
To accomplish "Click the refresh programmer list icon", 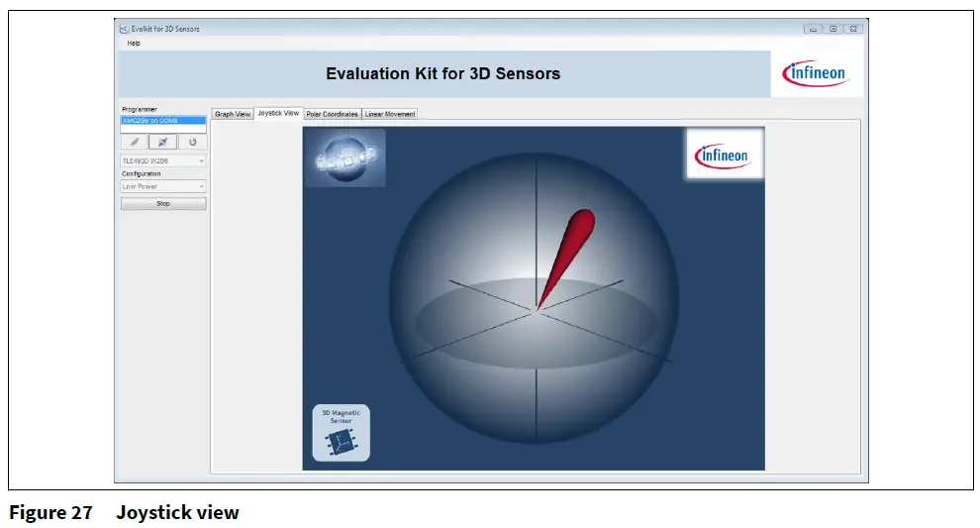I will click(192, 142).
